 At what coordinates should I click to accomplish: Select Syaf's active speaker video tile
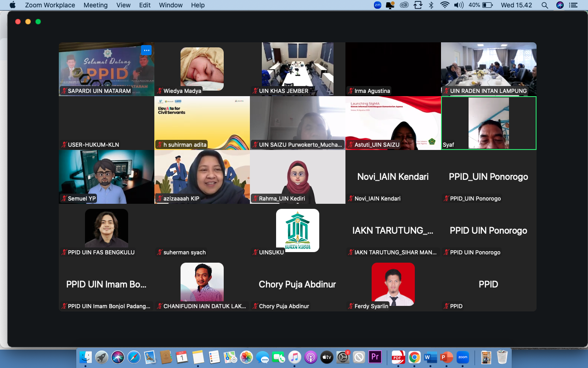pos(488,123)
